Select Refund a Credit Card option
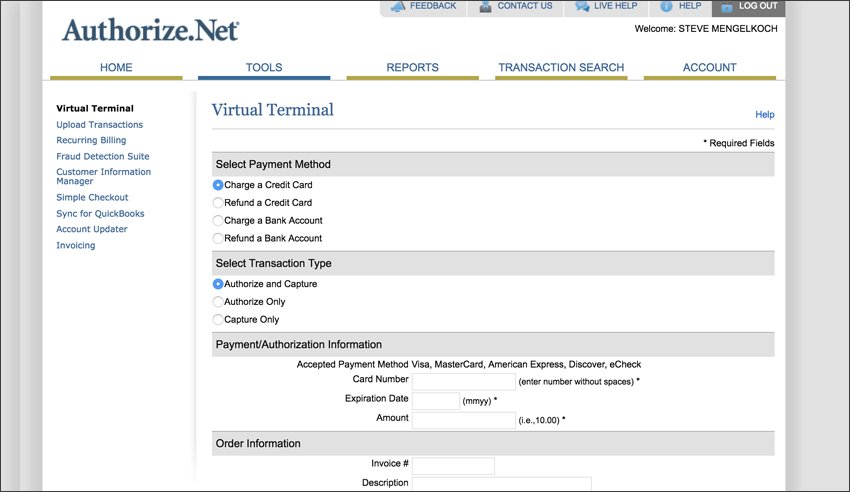 [218, 203]
